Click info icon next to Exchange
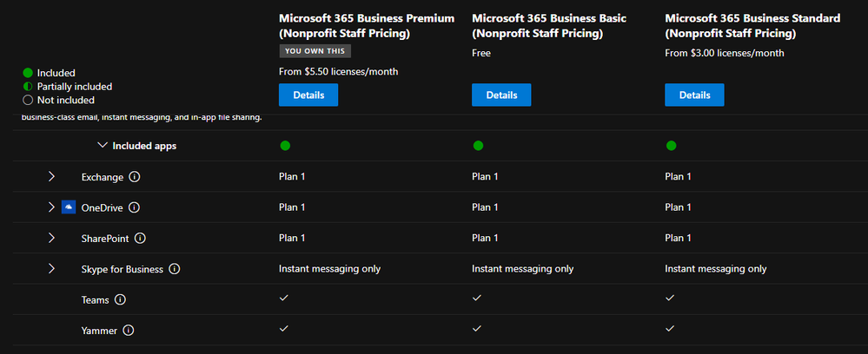The height and width of the screenshot is (354, 868). tap(135, 177)
